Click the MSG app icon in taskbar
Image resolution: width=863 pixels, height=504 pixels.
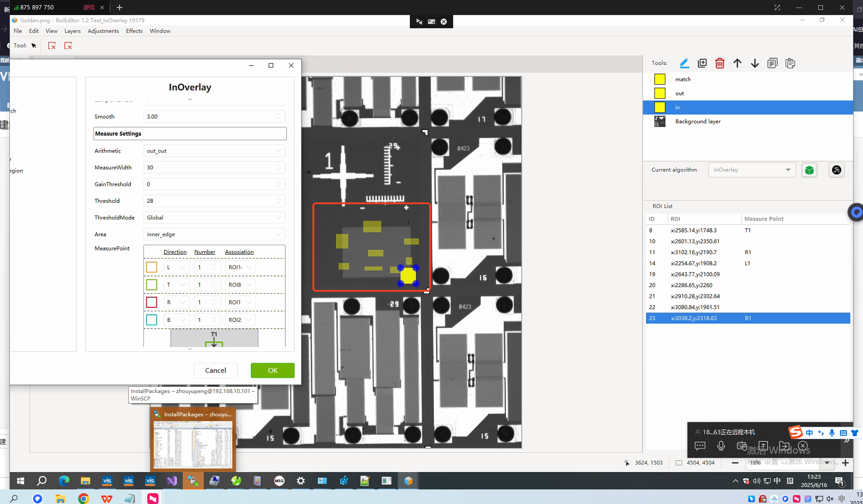click(x=279, y=481)
